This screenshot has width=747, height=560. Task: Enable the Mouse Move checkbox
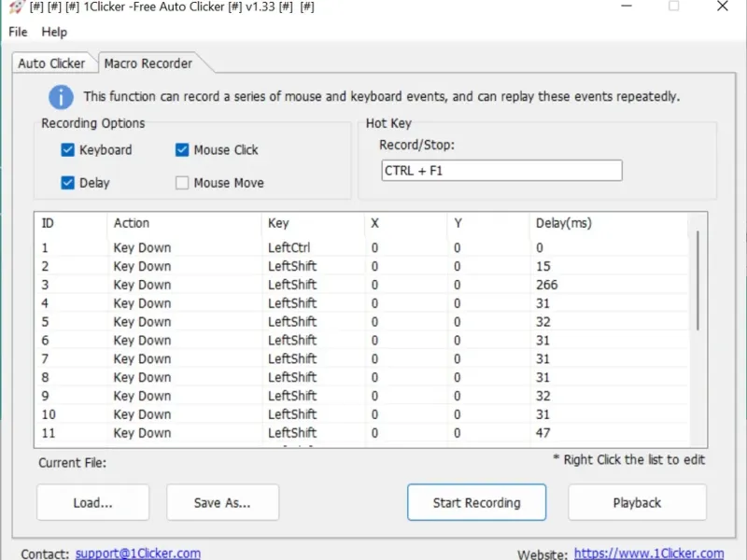(182, 183)
